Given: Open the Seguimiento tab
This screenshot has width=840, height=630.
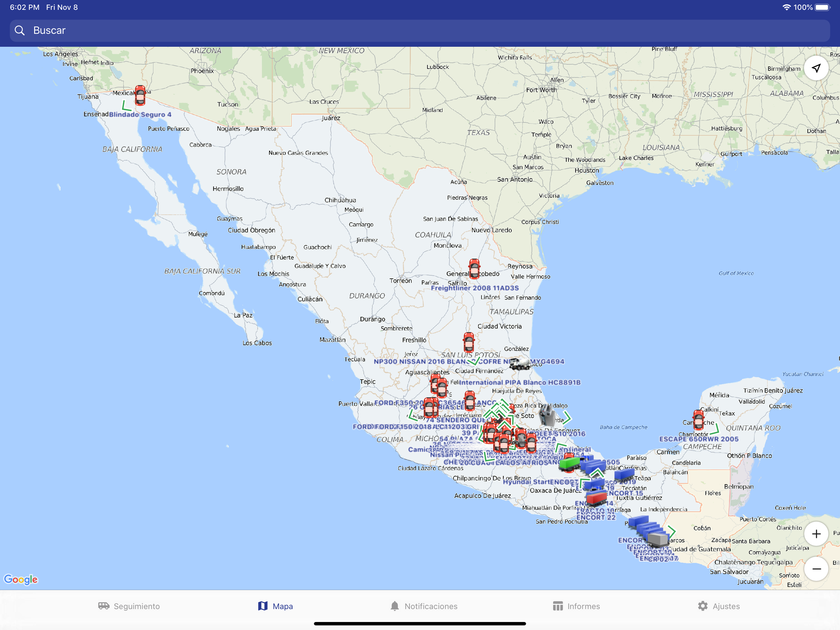Looking at the screenshot, I should click(x=129, y=606).
